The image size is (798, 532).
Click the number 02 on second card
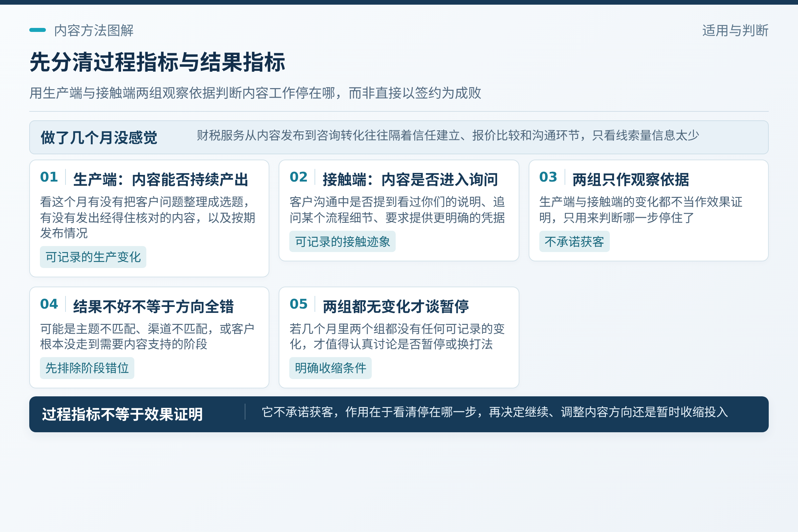pos(299,177)
